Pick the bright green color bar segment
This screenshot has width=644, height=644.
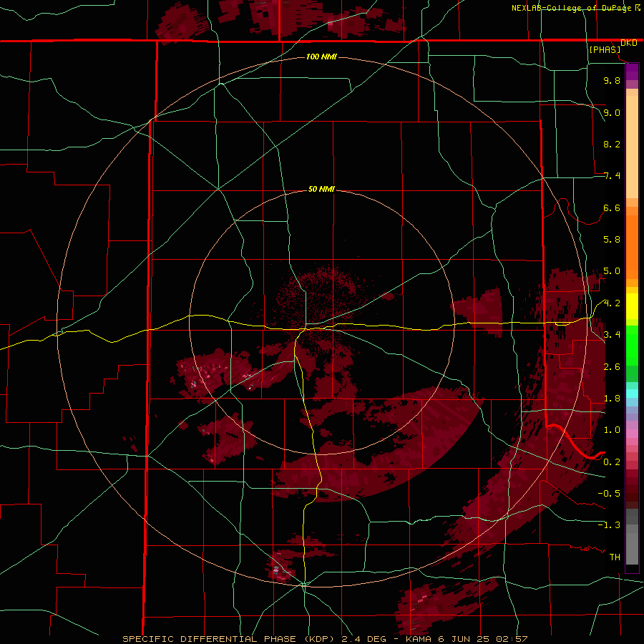click(x=632, y=346)
